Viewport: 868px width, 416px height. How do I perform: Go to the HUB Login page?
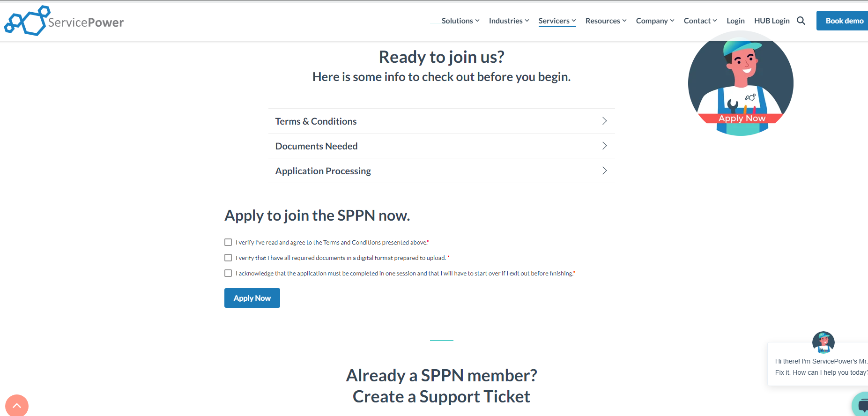tap(772, 21)
